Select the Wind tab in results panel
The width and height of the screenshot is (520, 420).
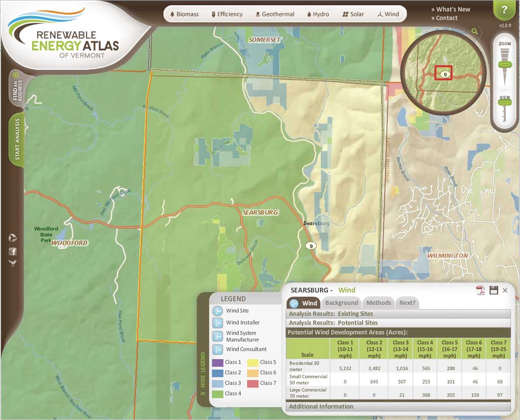[x=304, y=303]
